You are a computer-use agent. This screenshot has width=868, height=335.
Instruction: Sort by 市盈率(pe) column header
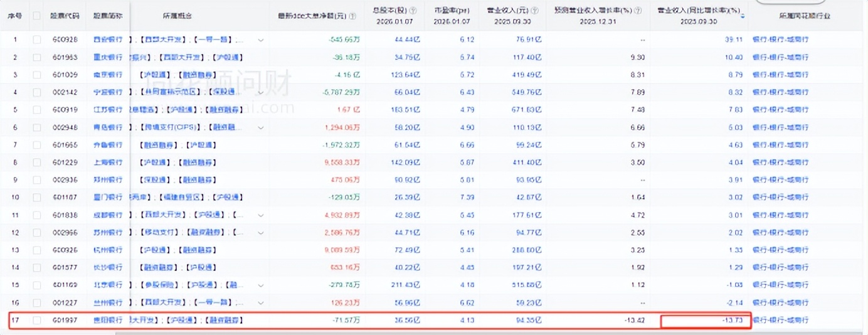point(452,9)
